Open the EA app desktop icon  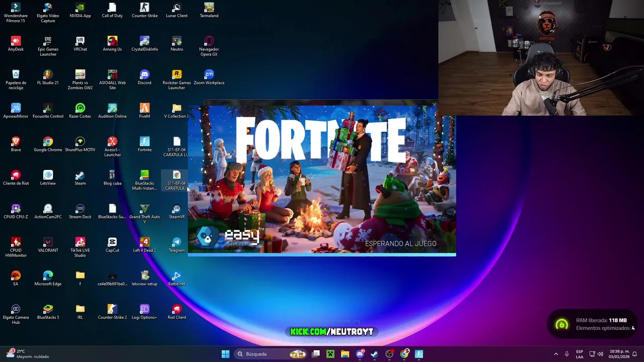[16, 279]
